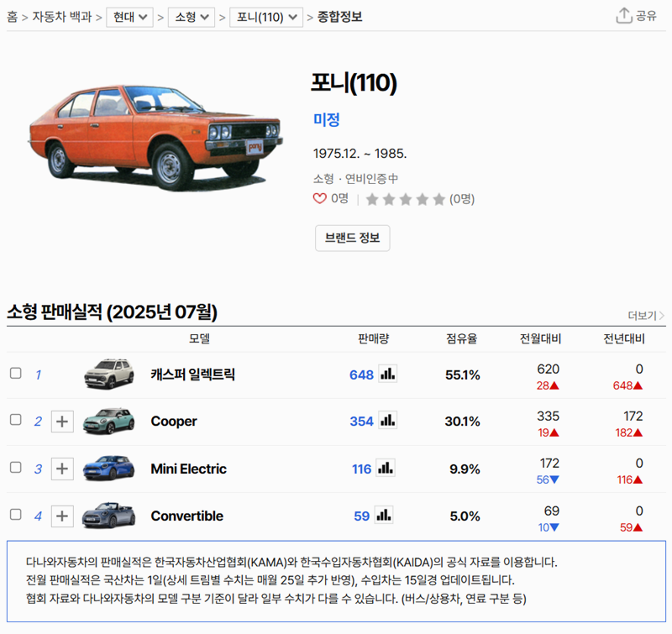
Task: Open the Convertible model link
Action: click(x=186, y=516)
